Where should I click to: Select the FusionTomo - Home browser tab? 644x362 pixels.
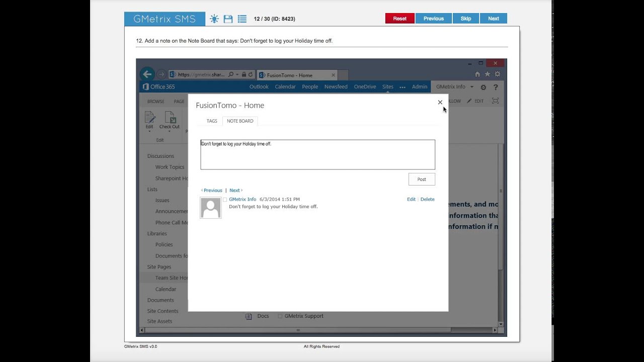pyautogui.click(x=297, y=75)
